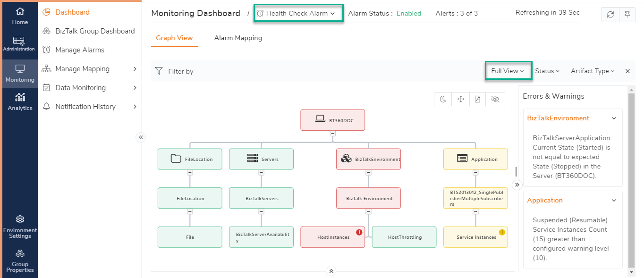Refresh the monitoring dashboard
The image size is (644, 278).
tap(610, 15)
